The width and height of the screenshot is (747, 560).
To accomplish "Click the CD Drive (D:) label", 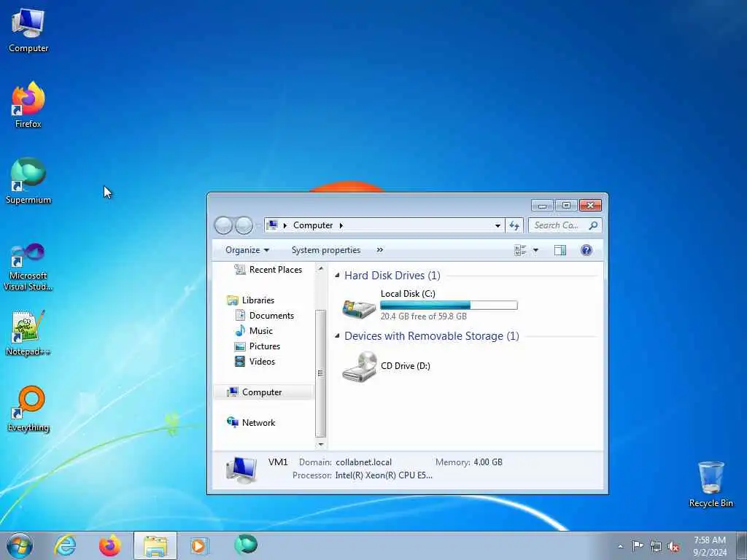I will [406, 366].
